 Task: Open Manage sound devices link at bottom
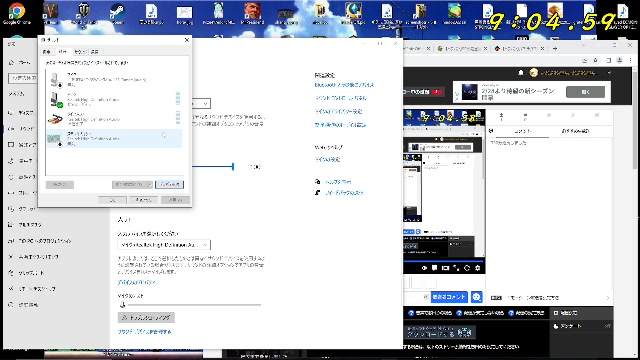pyautogui.click(x=144, y=332)
